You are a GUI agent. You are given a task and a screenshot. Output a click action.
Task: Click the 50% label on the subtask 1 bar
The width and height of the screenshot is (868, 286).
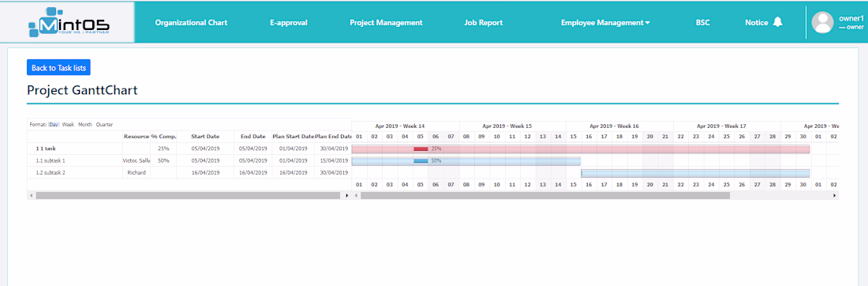click(436, 160)
